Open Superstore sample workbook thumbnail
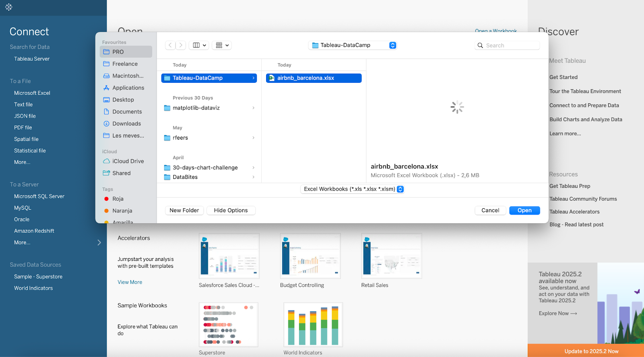This screenshot has height=357, width=644. [x=229, y=325]
